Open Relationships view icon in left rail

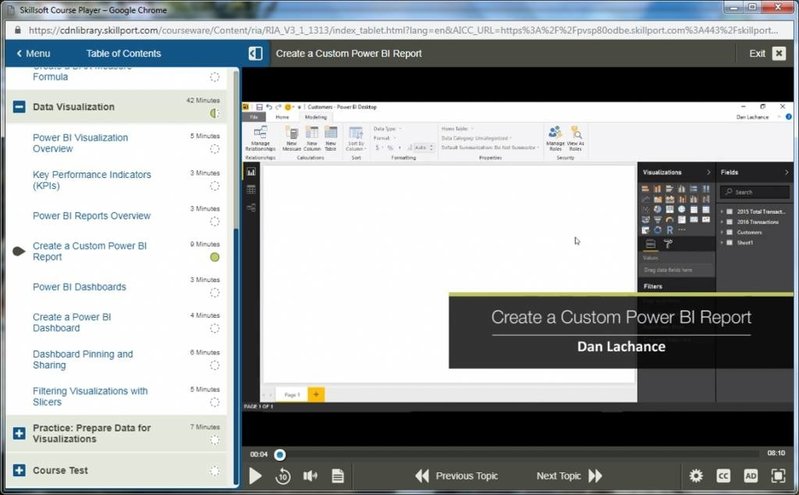251,207
